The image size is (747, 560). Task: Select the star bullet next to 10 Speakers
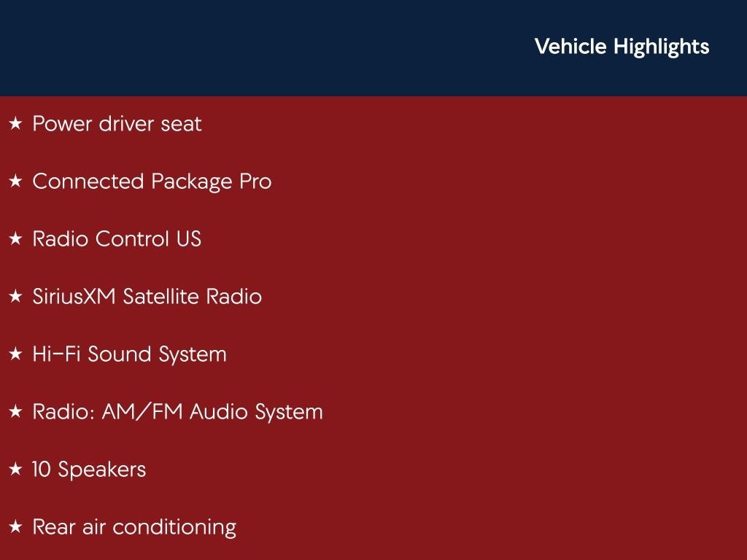coord(15,470)
